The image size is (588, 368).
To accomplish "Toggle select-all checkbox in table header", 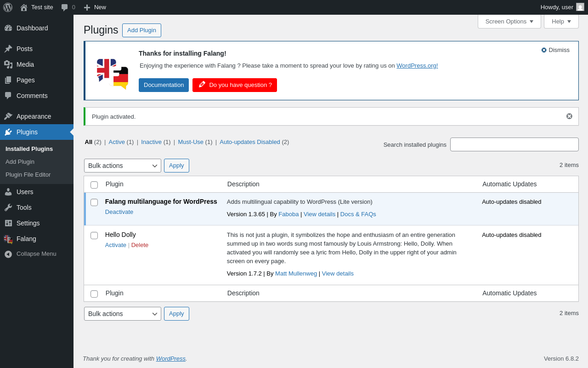I will [x=94, y=185].
